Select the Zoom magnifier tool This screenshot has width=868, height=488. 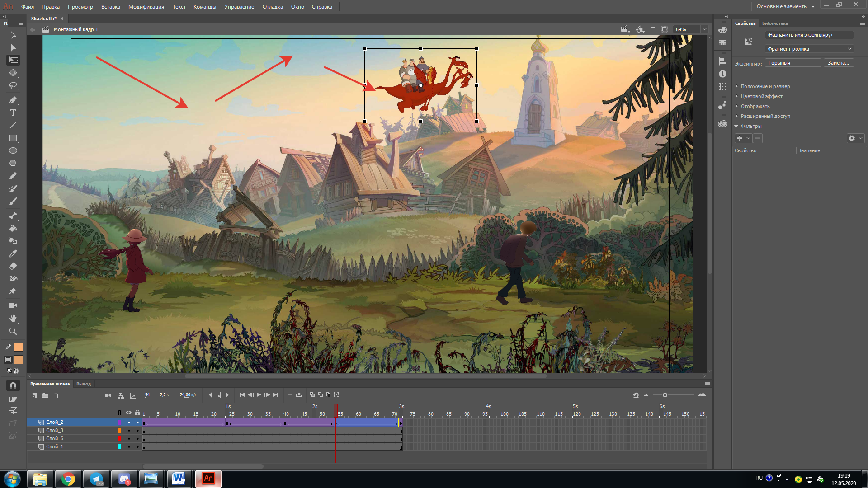[x=13, y=331]
